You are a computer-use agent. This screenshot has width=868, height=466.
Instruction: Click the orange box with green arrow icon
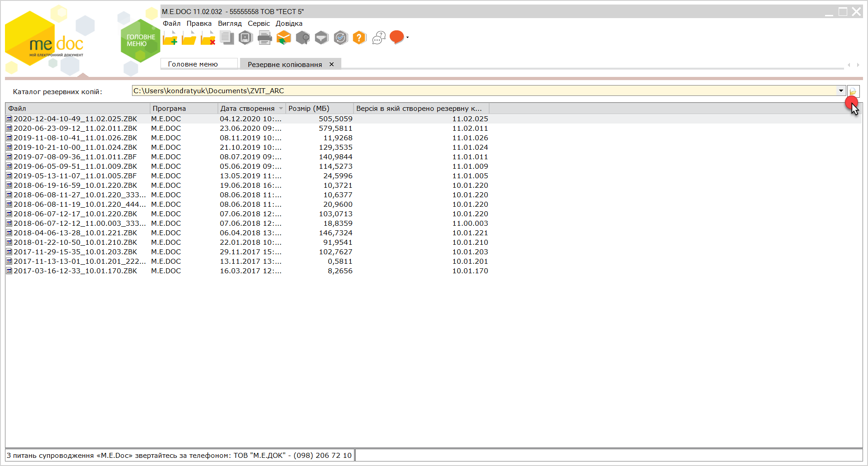(284, 38)
